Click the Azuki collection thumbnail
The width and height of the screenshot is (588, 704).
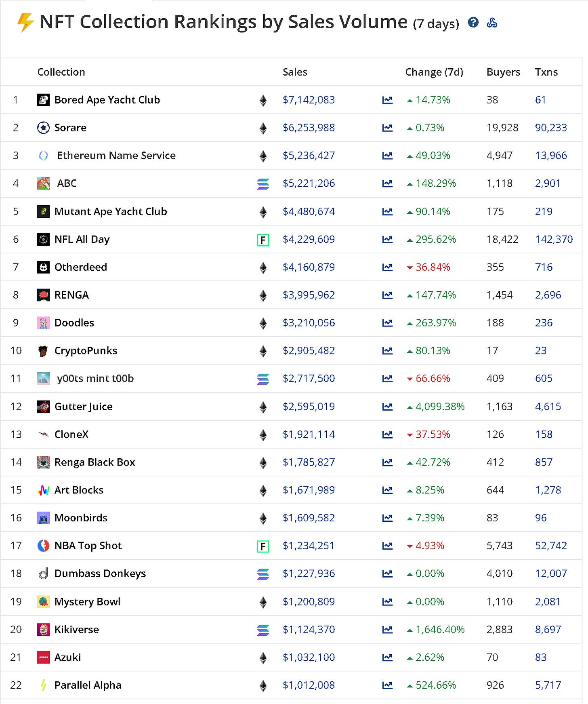pyautogui.click(x=43, y=658)
